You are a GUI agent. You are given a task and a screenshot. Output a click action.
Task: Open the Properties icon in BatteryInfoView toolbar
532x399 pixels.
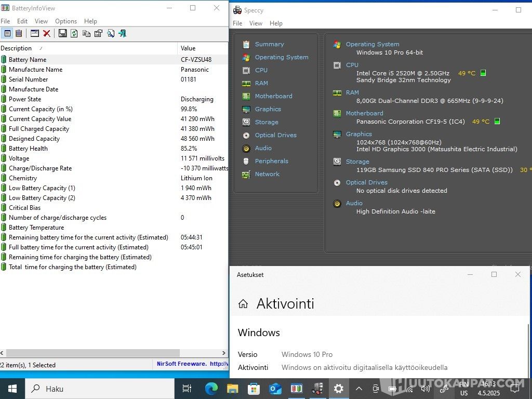tap(98, 33)
